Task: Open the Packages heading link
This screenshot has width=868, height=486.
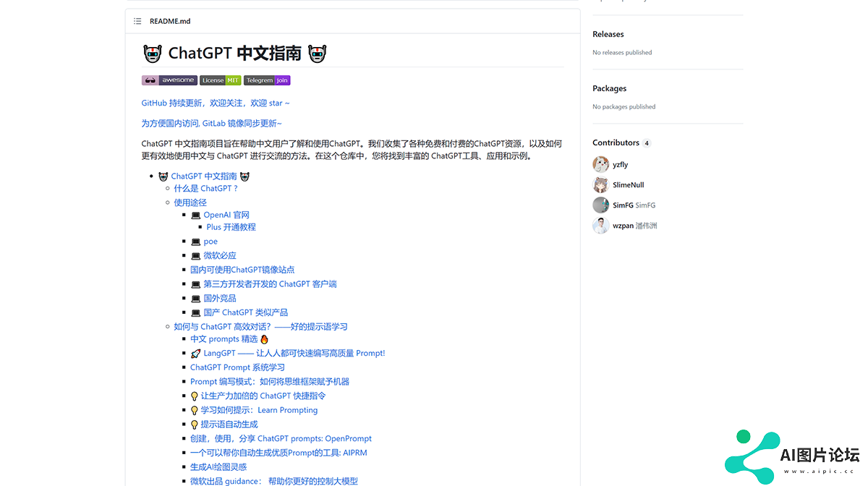Action: [x=610, y=88]
